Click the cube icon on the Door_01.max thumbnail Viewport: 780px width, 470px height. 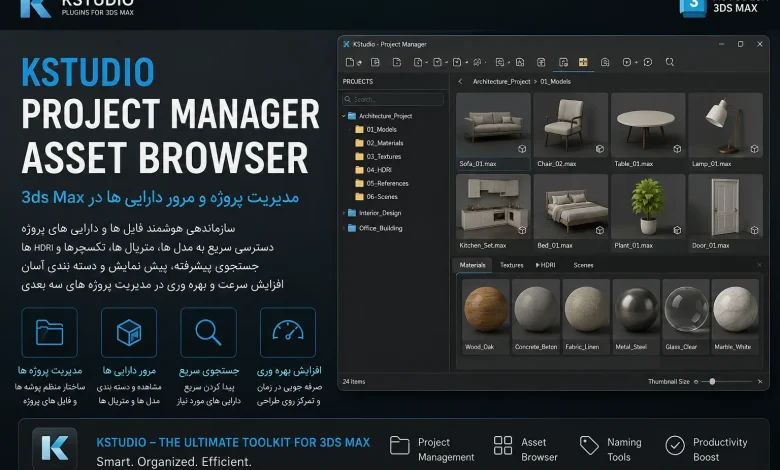pyautogui.click(x=755, y=230)
